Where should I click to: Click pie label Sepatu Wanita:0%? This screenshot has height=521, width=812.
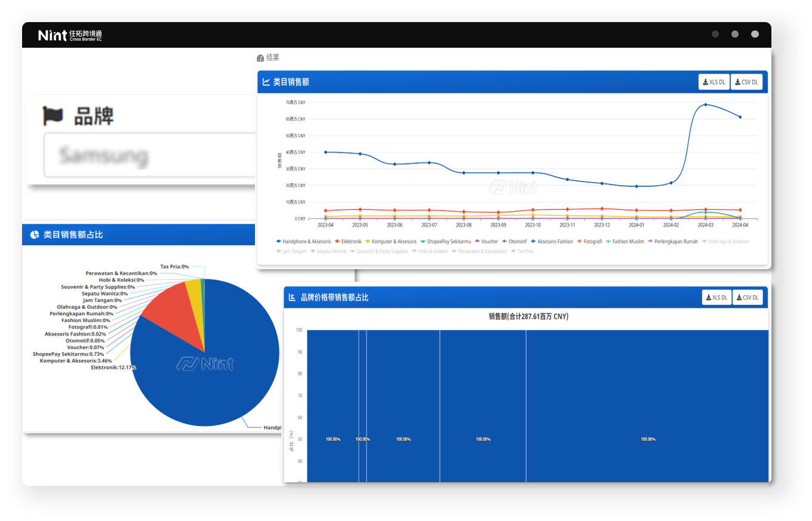(x=104, y=293)
